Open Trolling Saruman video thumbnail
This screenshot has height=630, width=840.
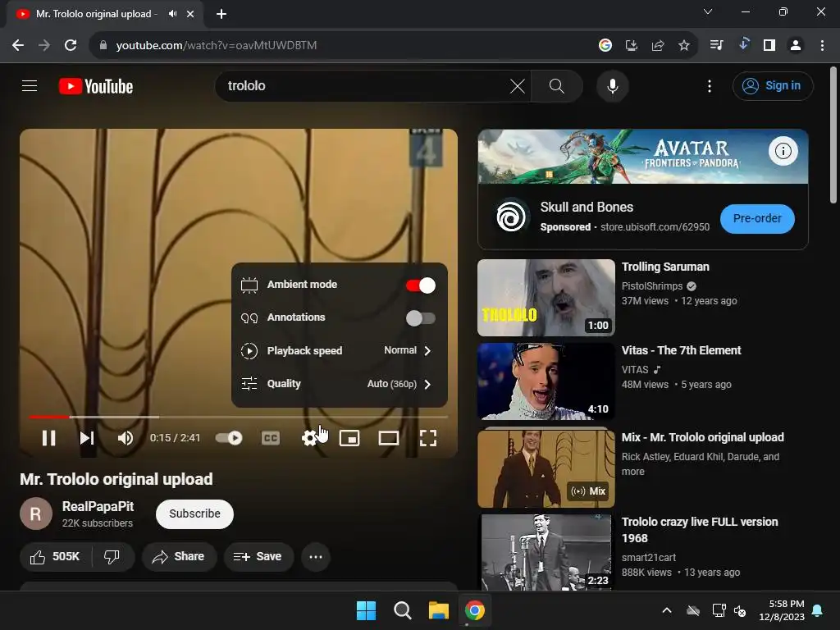546,297
